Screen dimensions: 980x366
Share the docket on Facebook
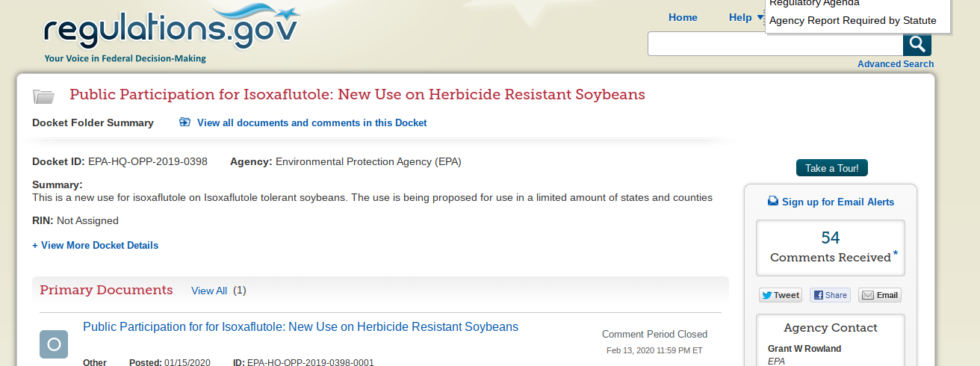(x=830, y=295)
